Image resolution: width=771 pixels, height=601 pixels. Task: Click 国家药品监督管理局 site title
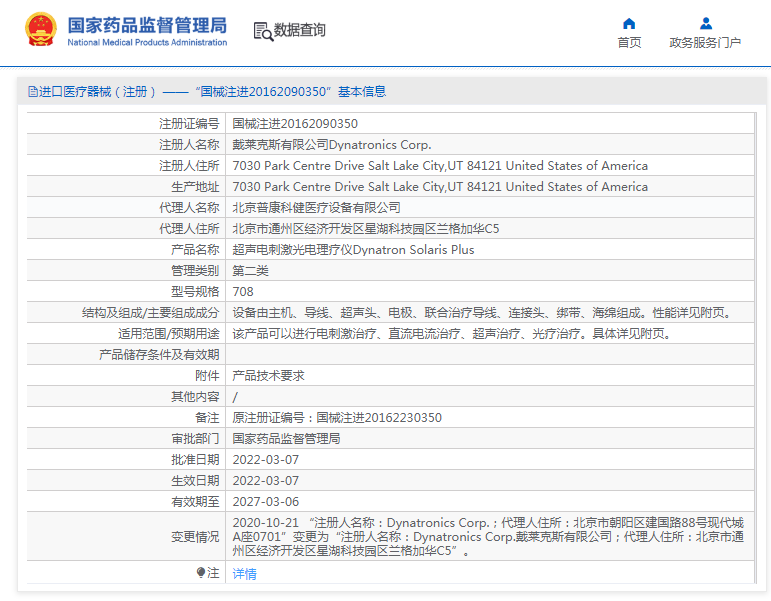[x=147, y=26]
